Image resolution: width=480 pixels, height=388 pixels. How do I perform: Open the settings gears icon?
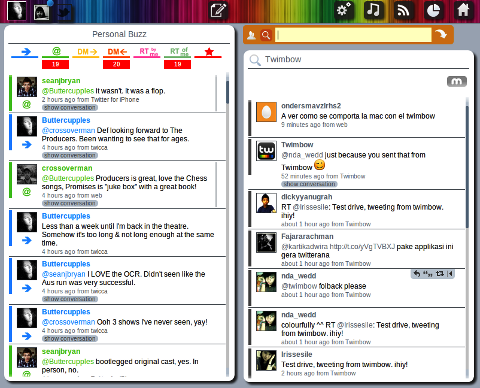click(x=344, y=10)
